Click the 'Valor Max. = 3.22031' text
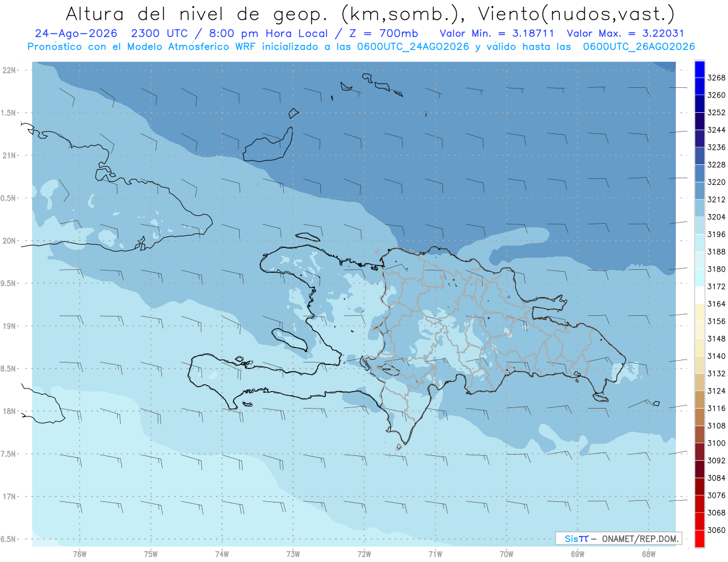This screenshot has height=562, width=728. click(625, 33)
